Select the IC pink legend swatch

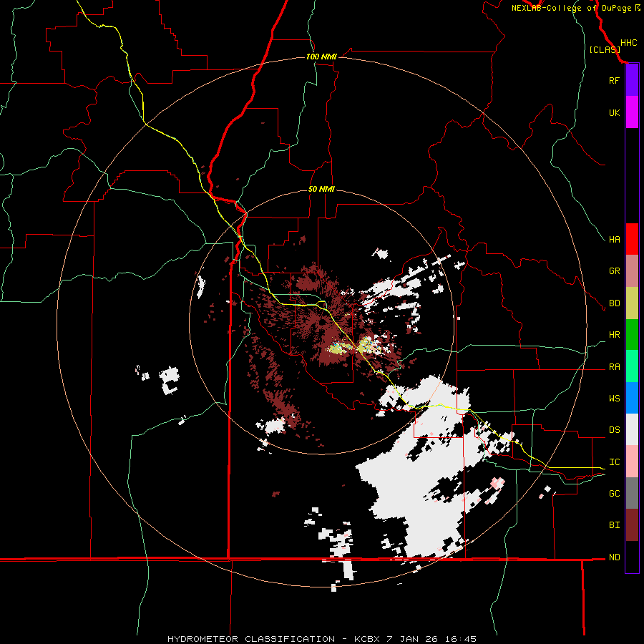pyautogui.click(x=632, y=462)
